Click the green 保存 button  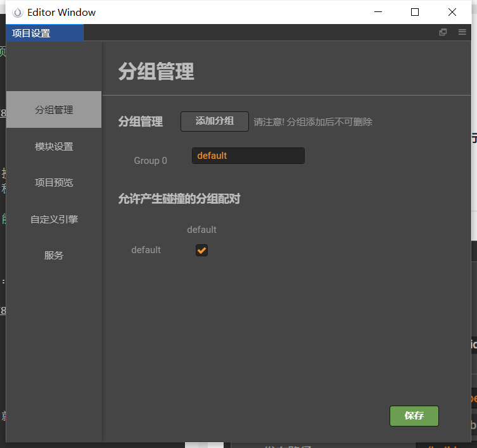coord(414,416)
